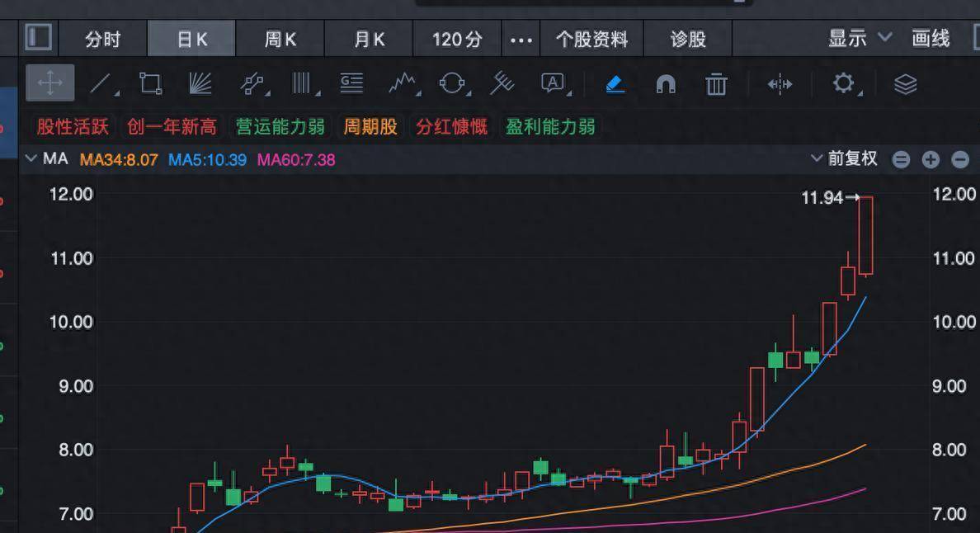Zoom out chart with minus icon
Image resolution: width=980 pixels, height=533 pixels.
click(960, 160)
